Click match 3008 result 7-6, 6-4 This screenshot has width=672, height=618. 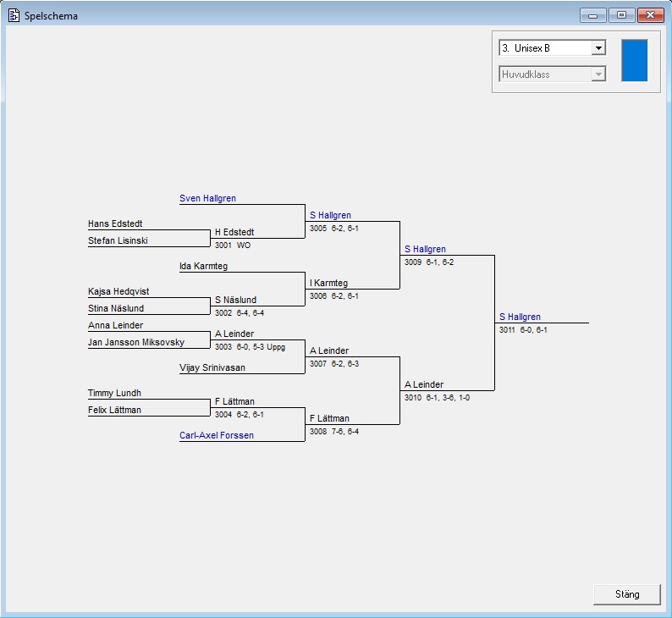coord(334,432)
